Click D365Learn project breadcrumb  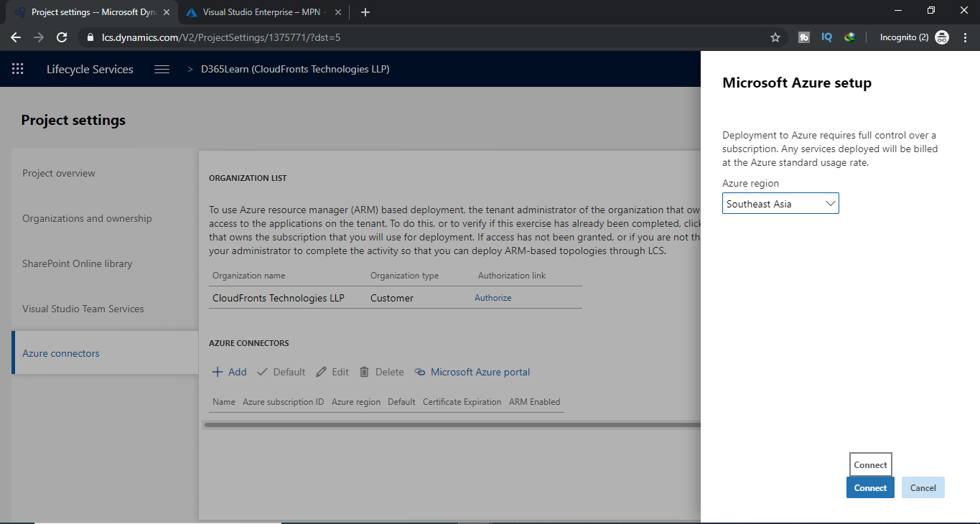295,69
